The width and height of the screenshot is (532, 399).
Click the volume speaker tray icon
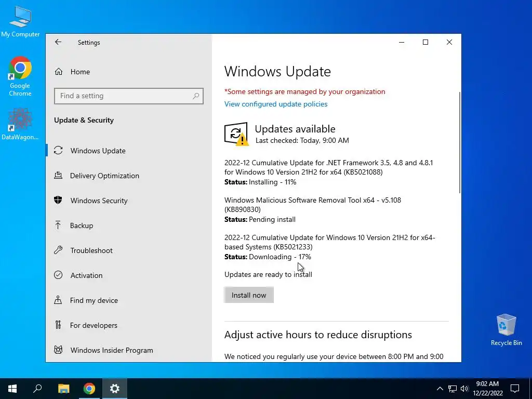[x=464, y=389]
